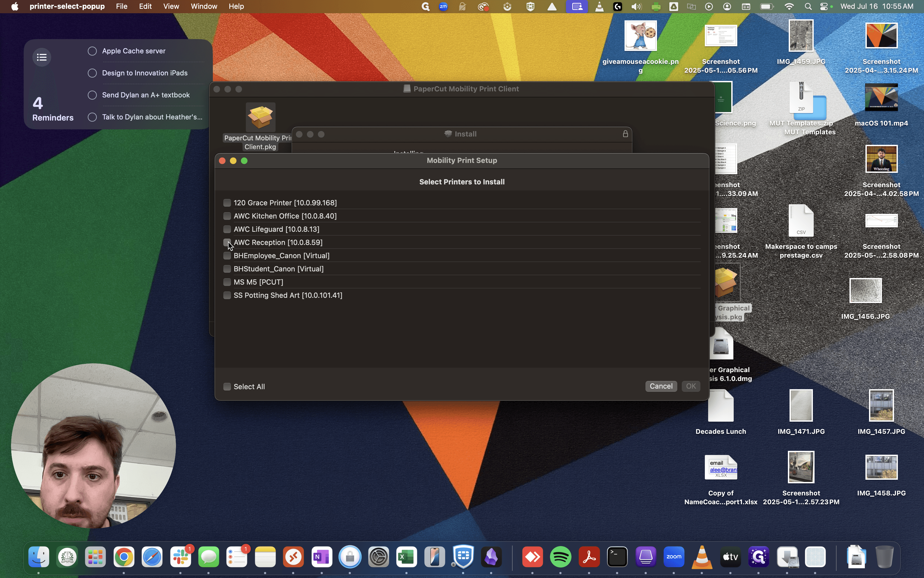
Task: Select the BHEmployee_Canon [Virtual] checkbox
Action: click(x=227, y=256)
